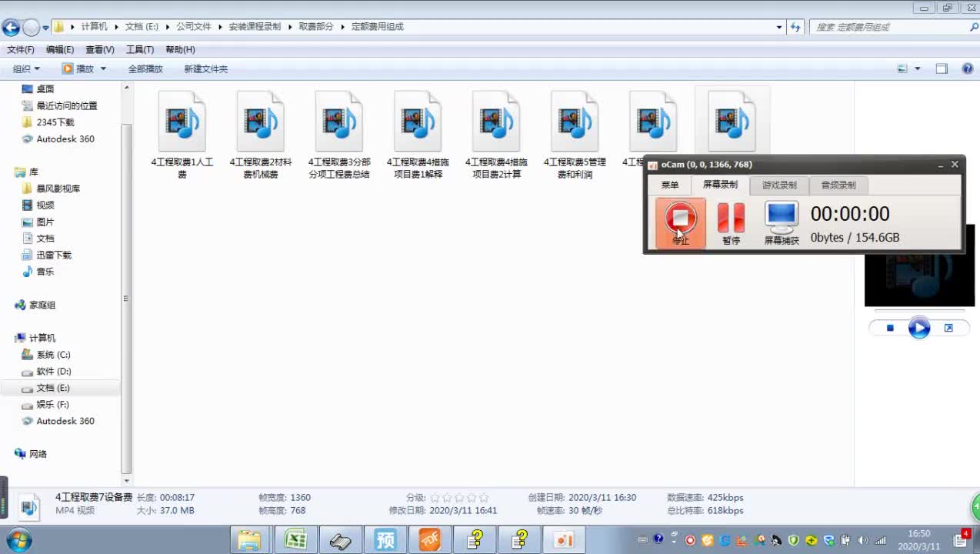Select 娱乐 (F:) drive
Screen dimensions: 980x554
[x=52, y=405]
